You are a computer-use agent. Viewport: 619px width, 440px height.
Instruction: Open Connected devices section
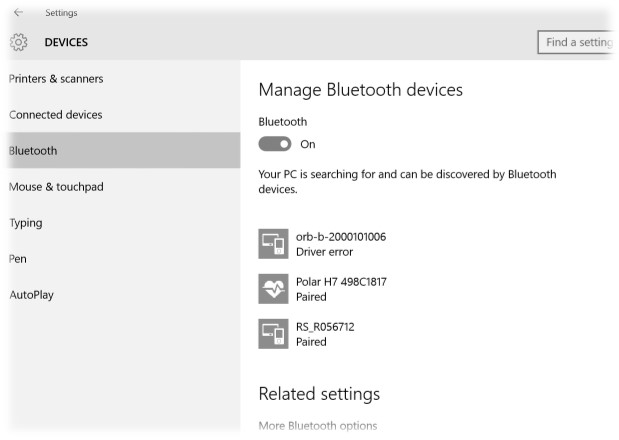coord(56,115)
